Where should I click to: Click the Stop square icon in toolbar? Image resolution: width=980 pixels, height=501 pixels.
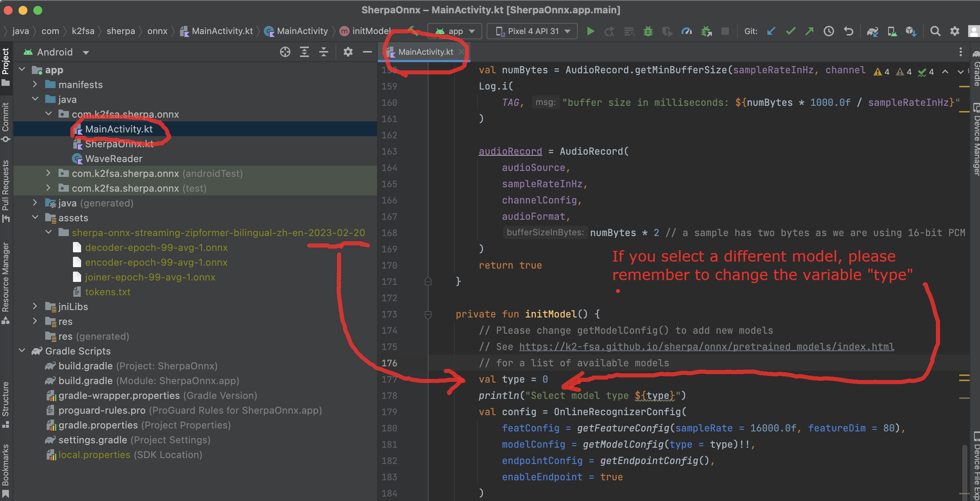725,31
